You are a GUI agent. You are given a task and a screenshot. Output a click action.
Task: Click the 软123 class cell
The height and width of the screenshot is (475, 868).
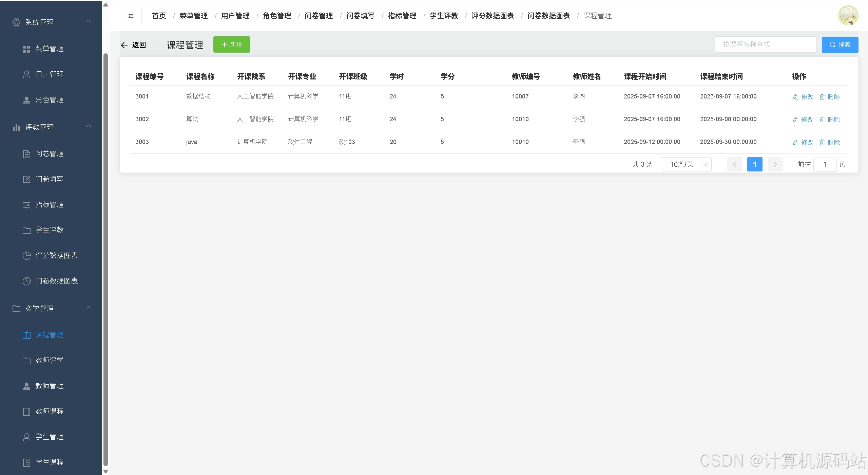pos(347,142)
